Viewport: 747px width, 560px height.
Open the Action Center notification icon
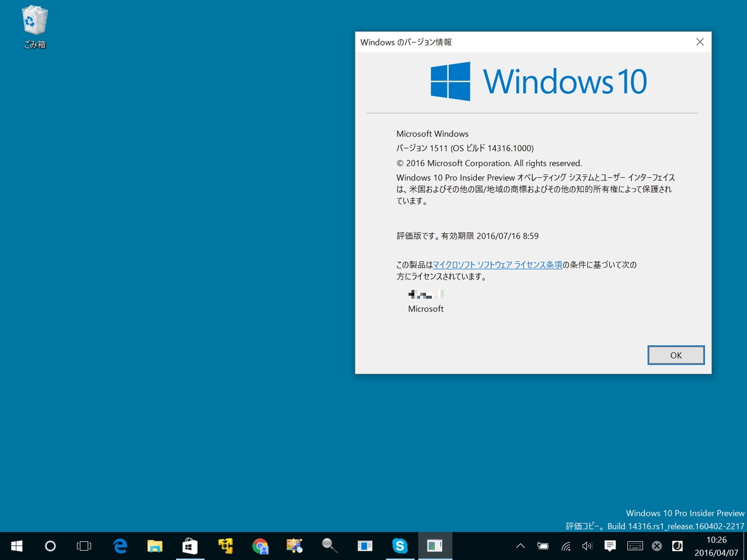point(610,545)
